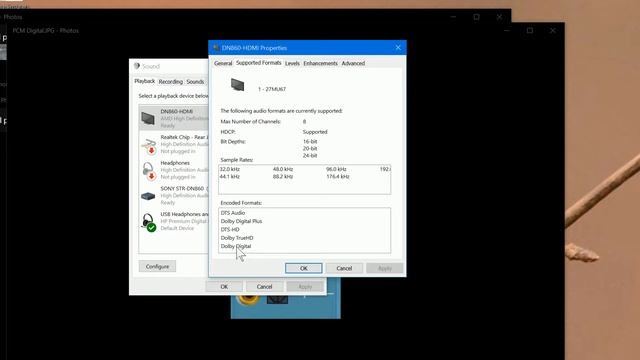Select DTS-HD encoded format

(x=230, y=229)
